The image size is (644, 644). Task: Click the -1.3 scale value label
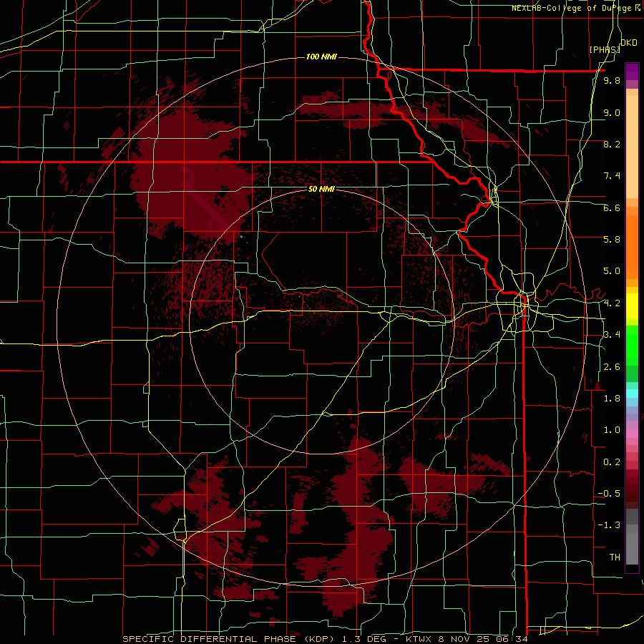click(x=609, y=525)
